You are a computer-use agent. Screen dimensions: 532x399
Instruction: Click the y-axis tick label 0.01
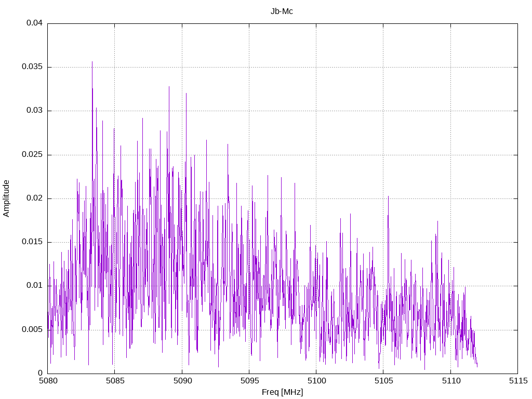point(35,286)
